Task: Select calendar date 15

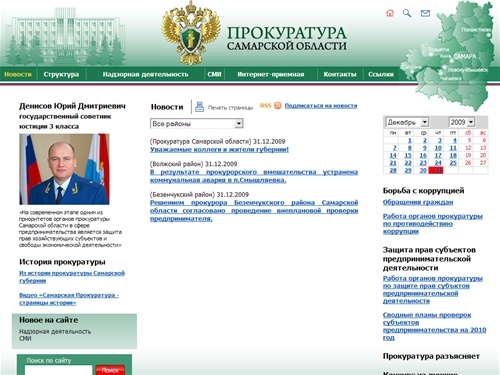Action: (408, 155)
